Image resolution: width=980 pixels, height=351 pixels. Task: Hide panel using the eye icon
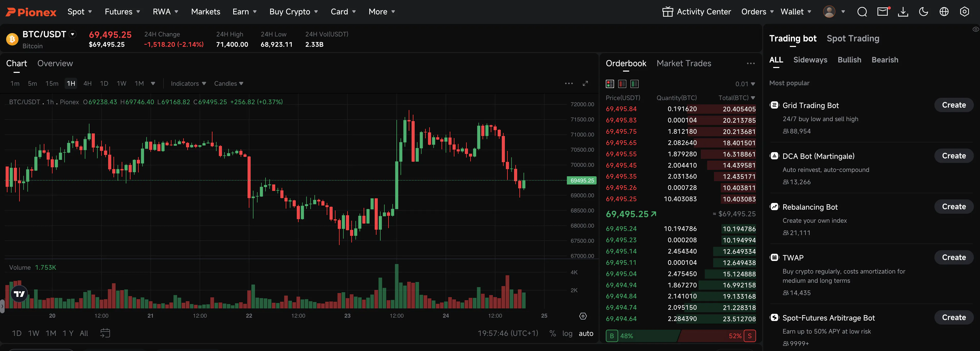976,29
